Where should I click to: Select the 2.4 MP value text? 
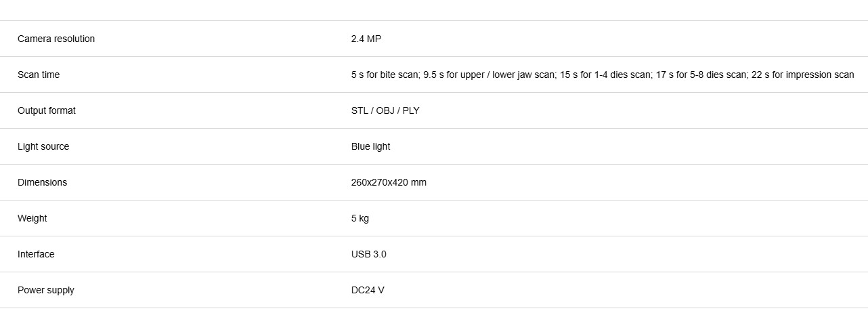coord(366,39)
